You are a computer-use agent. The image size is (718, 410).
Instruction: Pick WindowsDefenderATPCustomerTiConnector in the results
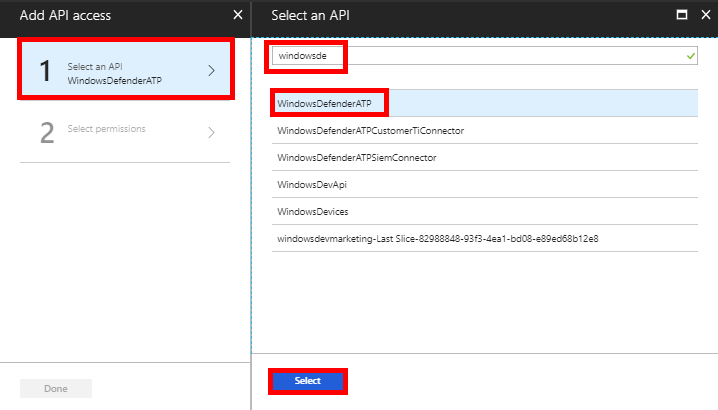click(370, 131)
